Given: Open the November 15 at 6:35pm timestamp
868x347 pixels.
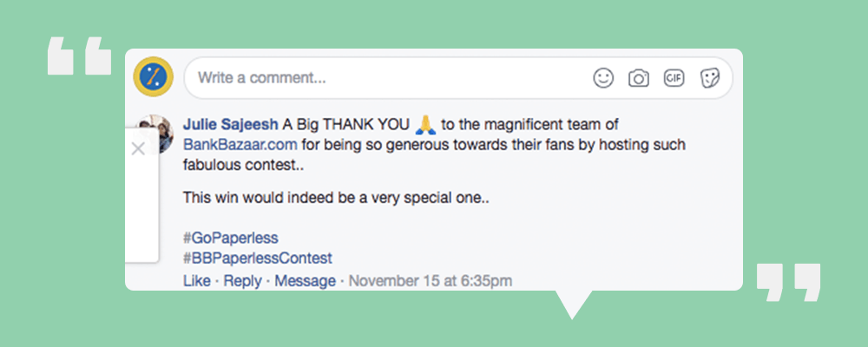Looking at the screenshot, I should click(x=430, y=280).
